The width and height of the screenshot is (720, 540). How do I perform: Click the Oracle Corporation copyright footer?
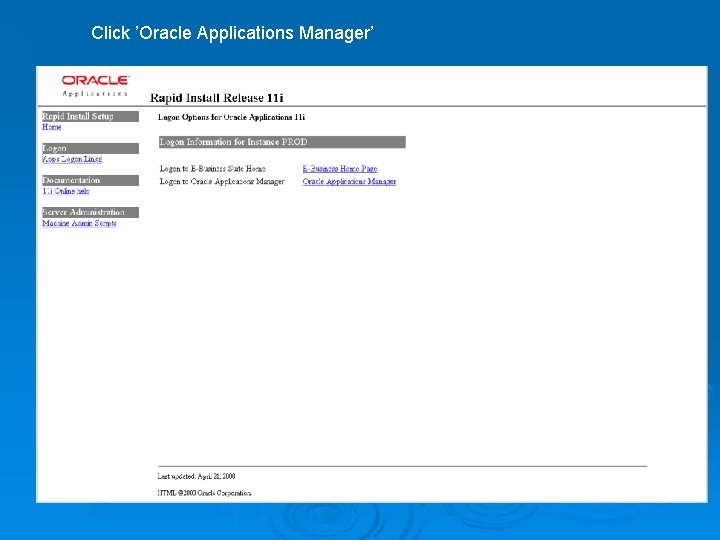204,493
